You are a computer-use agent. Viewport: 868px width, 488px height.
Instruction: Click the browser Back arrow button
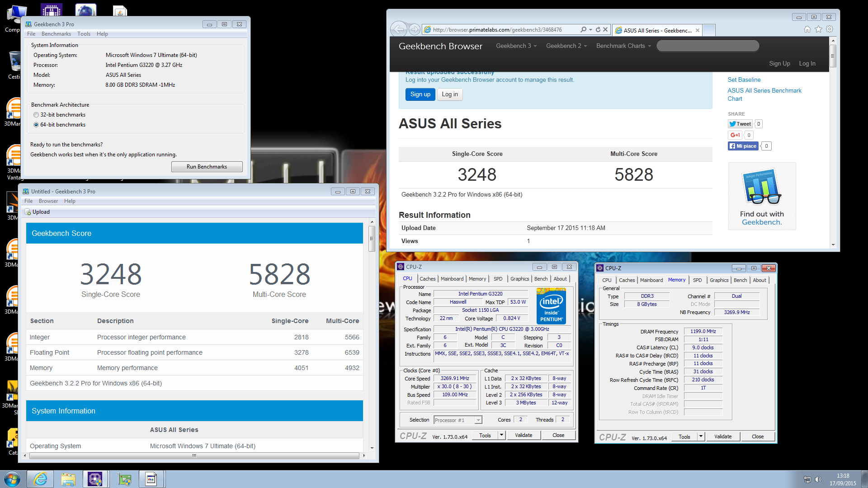[398, 30]
